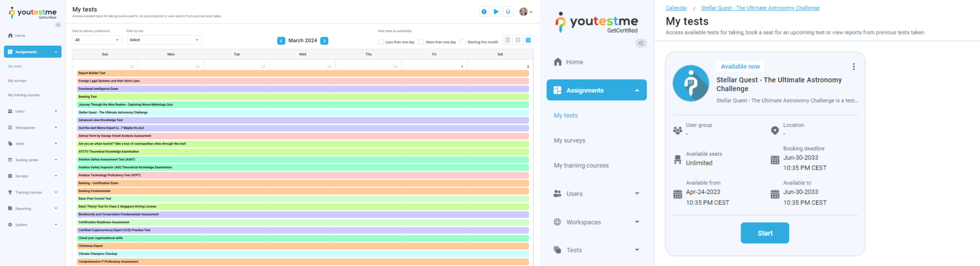Expand Surveys arrow in sidebar
Viewport: 980px width, 266px height.
point(56,176)
